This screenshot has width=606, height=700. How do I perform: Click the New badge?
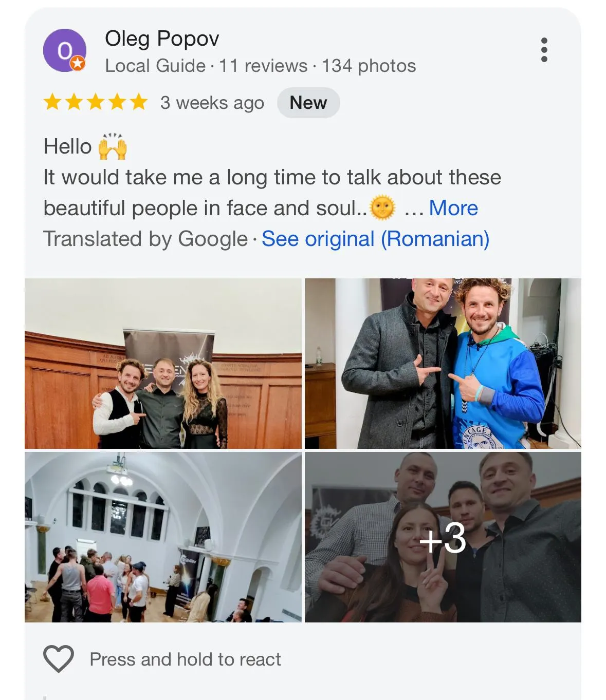[308, 103]
